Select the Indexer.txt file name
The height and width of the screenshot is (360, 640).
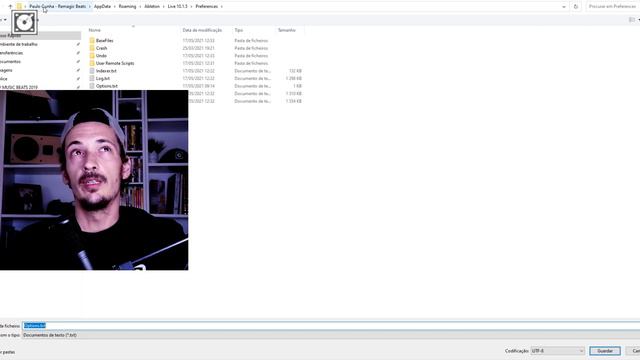pyautogui.click(x=106, y=71)
